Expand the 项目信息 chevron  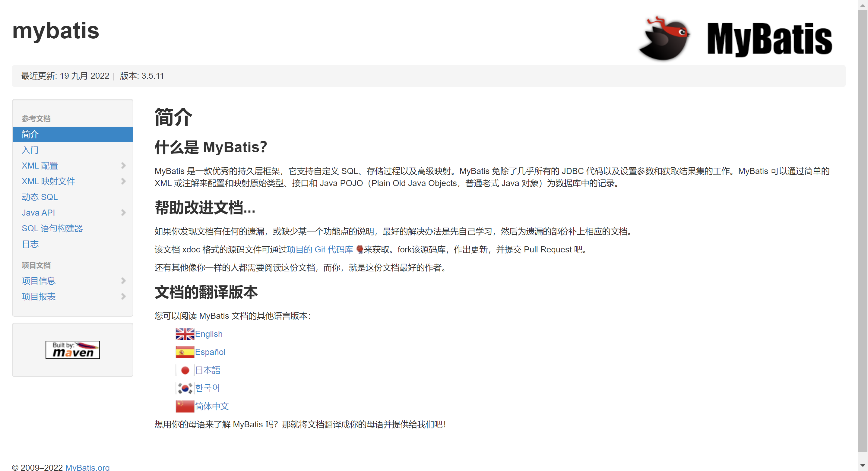coord(123,281)
